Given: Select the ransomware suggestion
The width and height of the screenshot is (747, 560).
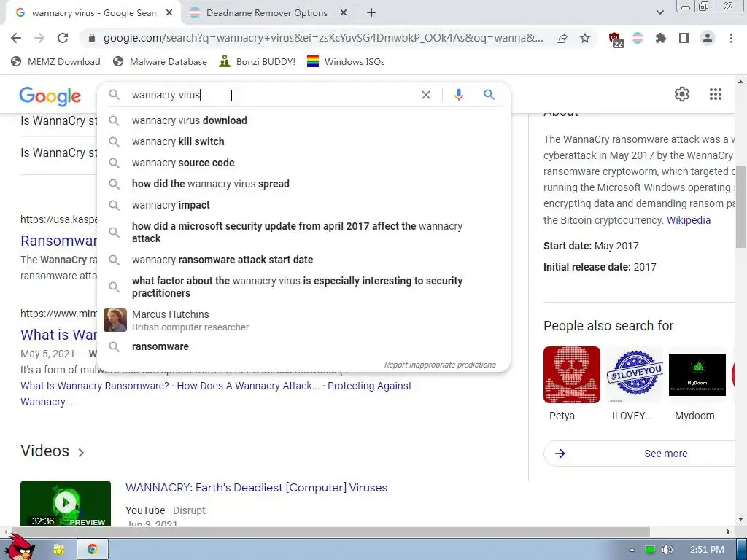Looking at the screenshot, I should point(303,346).
